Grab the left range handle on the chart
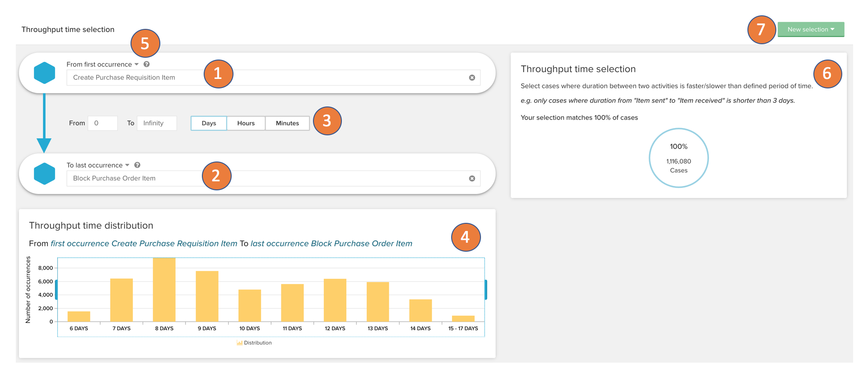The image size is (868, 378). (x=56, y=290)
